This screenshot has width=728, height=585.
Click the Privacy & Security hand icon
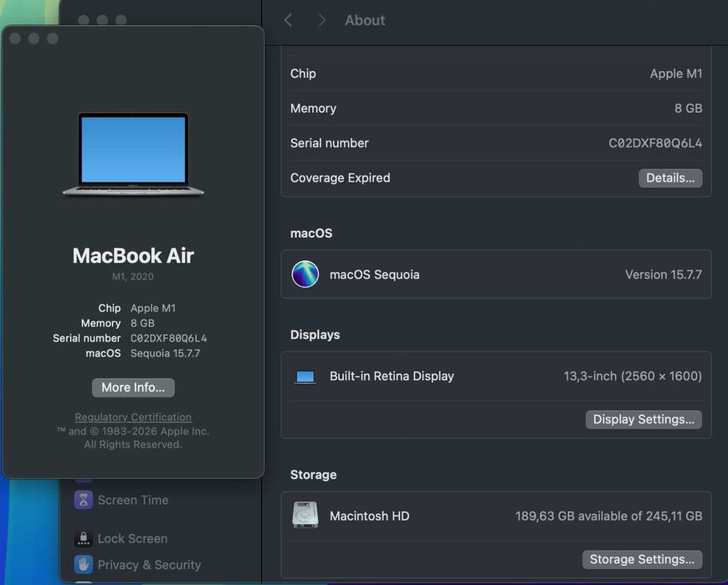83,565
